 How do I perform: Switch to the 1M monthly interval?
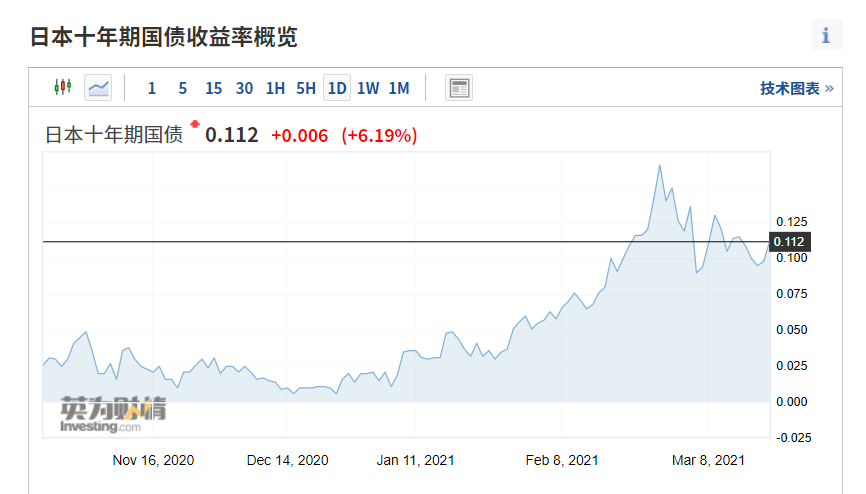tap(399, 88)
